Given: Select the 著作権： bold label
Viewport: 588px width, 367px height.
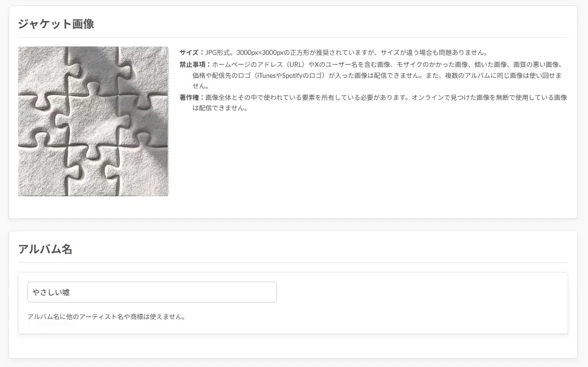Looking at the screenshot, I should coord(192,97).
